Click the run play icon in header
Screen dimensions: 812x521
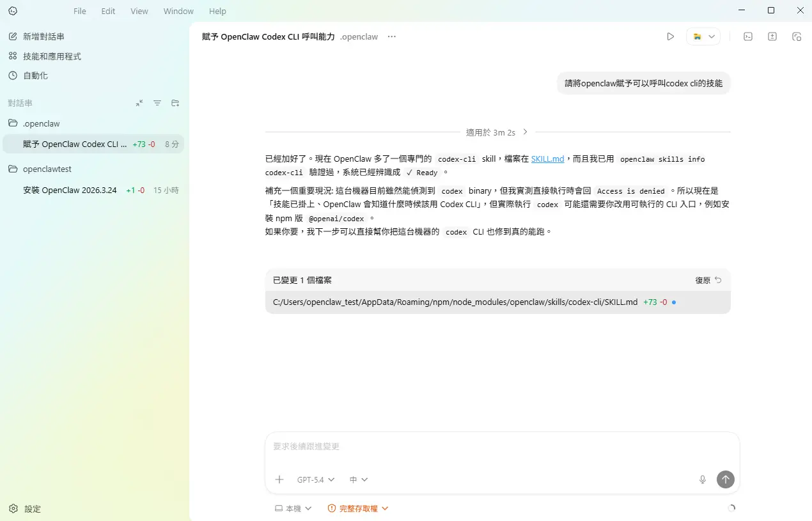[670, 37]
